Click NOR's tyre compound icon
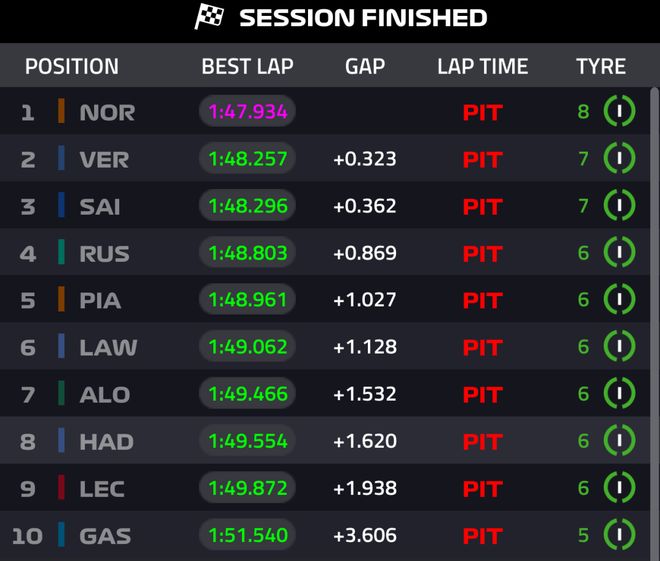The width and height of the screenshot is (660, 561). [x=620, y=111]
